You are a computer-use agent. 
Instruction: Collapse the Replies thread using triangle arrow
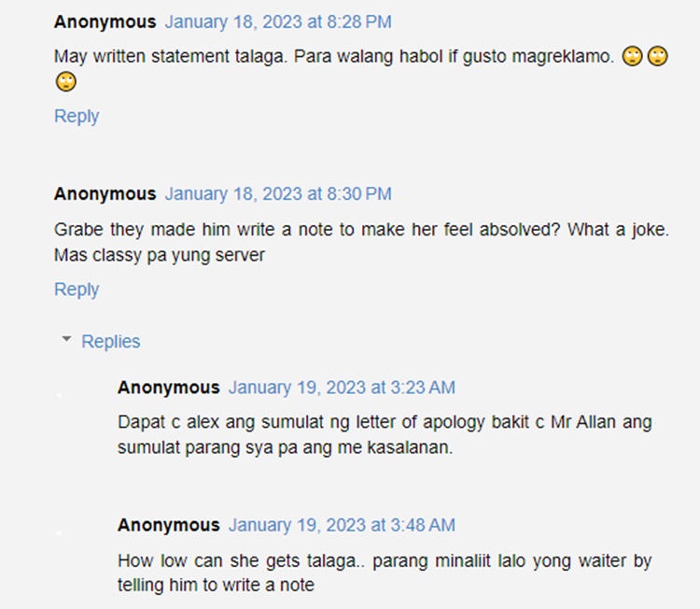(x=66, y=339)
